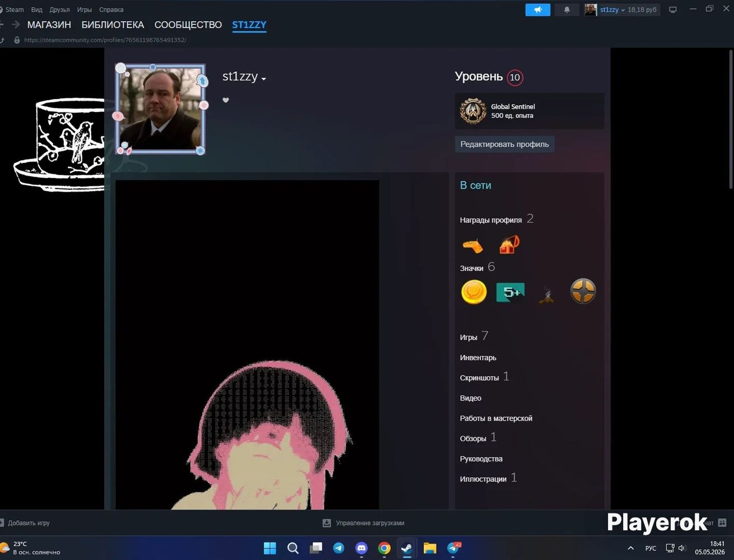734x560 pixels.
Task: Open Windows taskbar search
Action: (293, 548)
